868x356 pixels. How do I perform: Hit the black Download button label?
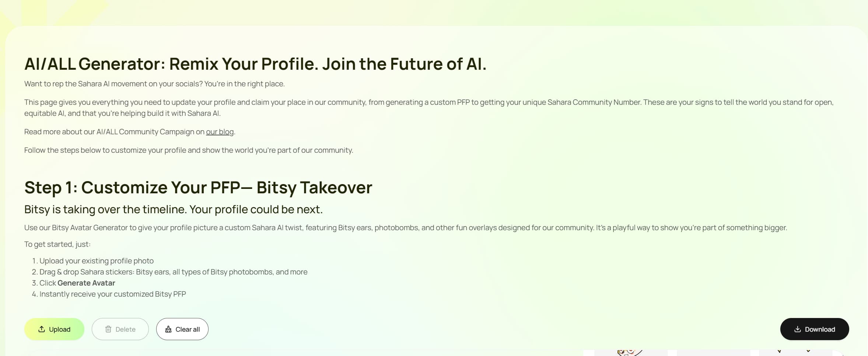(820, 329)
